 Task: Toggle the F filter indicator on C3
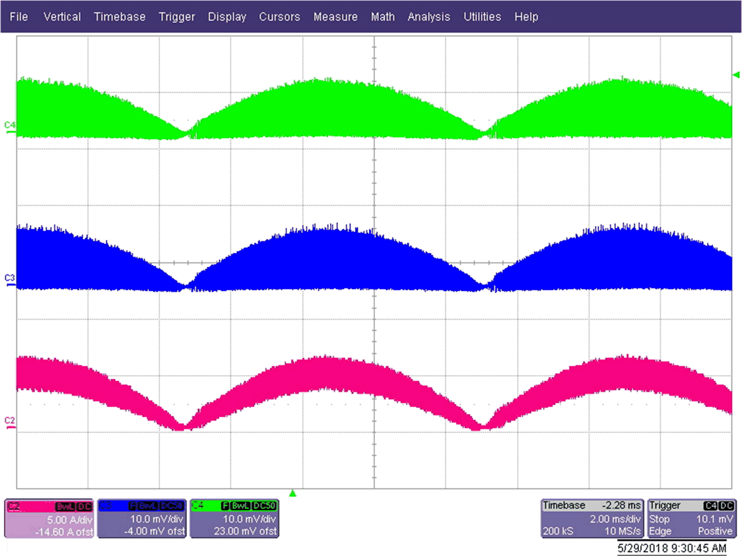click(x=133, y=506)
